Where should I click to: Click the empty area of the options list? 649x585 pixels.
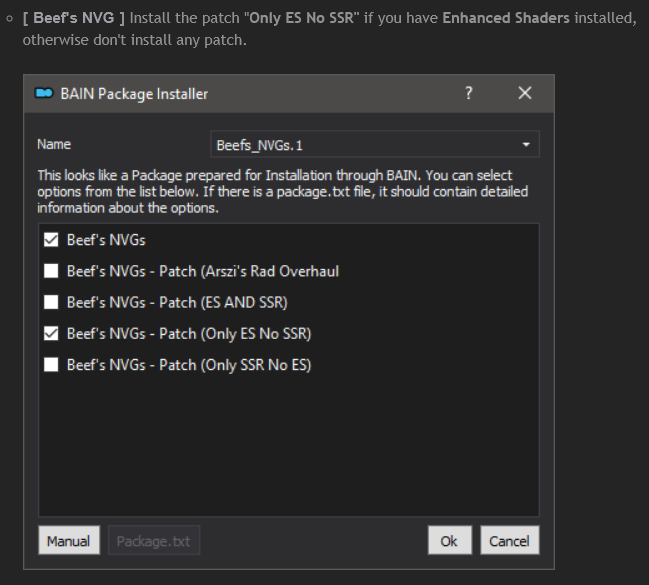pos(288,450)
